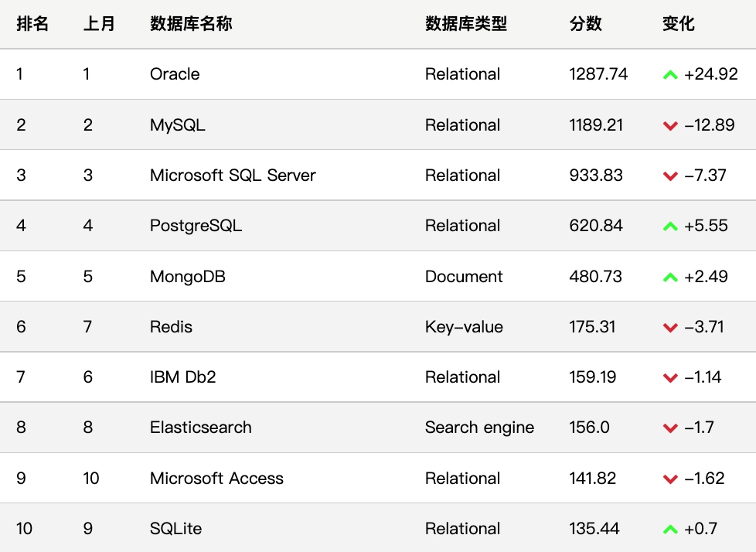
Task: Click red down arrow in Elasticsearch row
Action: pyautogui.click(x=670, y=428)
